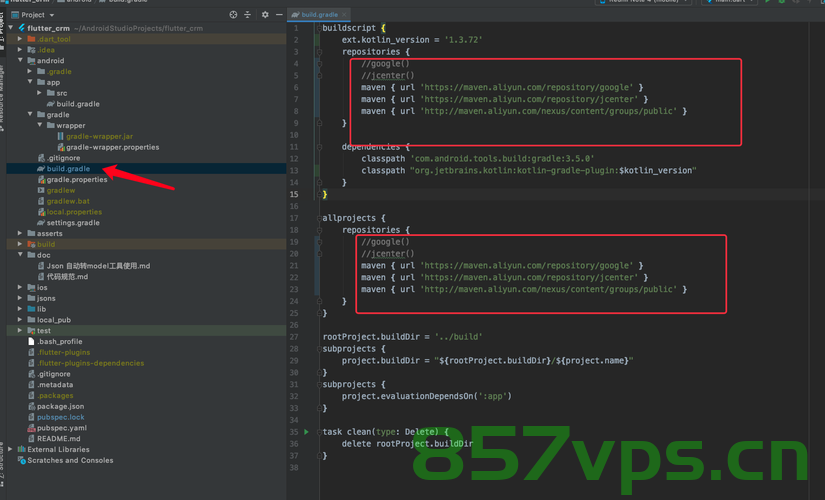Collapse the doc folder

20,255
